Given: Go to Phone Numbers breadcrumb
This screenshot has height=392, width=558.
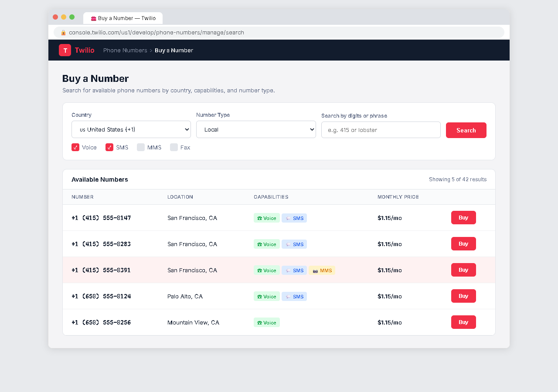Looking at the screenshot, I should pos(125,51).
